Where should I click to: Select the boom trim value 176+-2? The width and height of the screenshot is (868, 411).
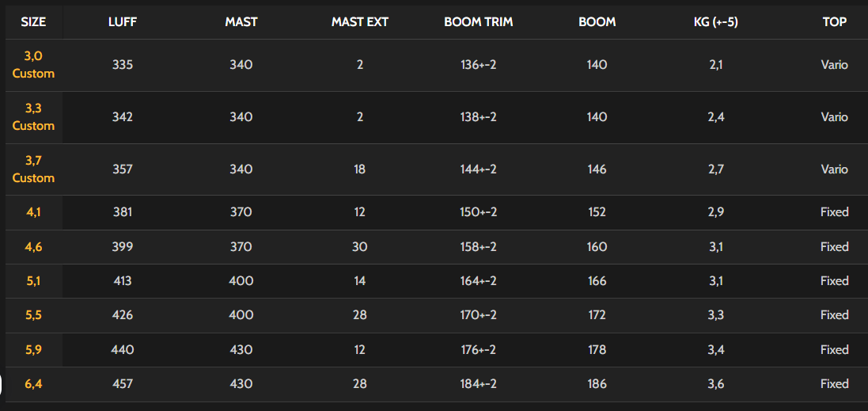tap(479, 350)
